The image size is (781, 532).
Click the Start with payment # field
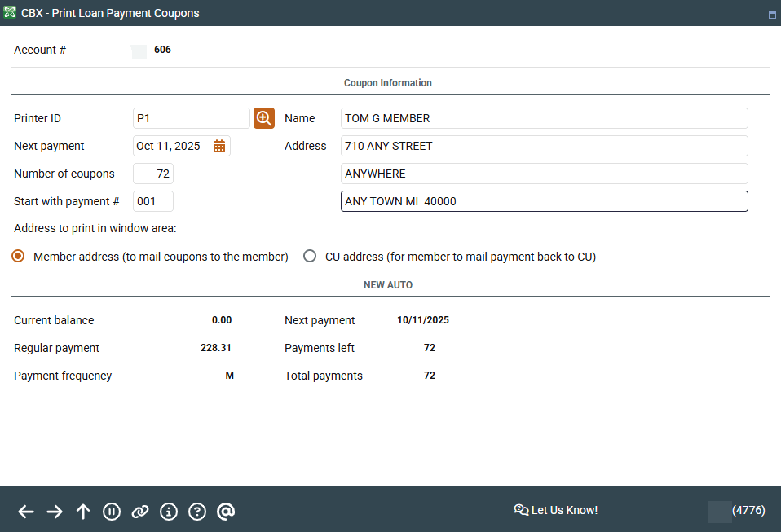pyautogui.click(x=153, y=201)
